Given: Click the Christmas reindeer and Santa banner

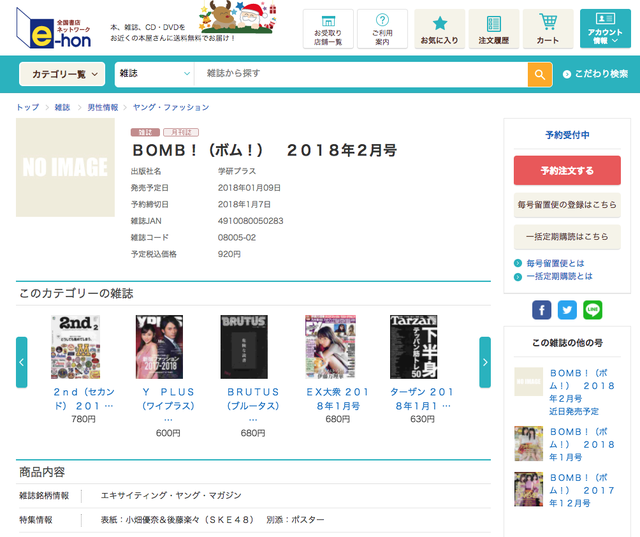Looking at the screenshot, I should click(x=238, y=17).
